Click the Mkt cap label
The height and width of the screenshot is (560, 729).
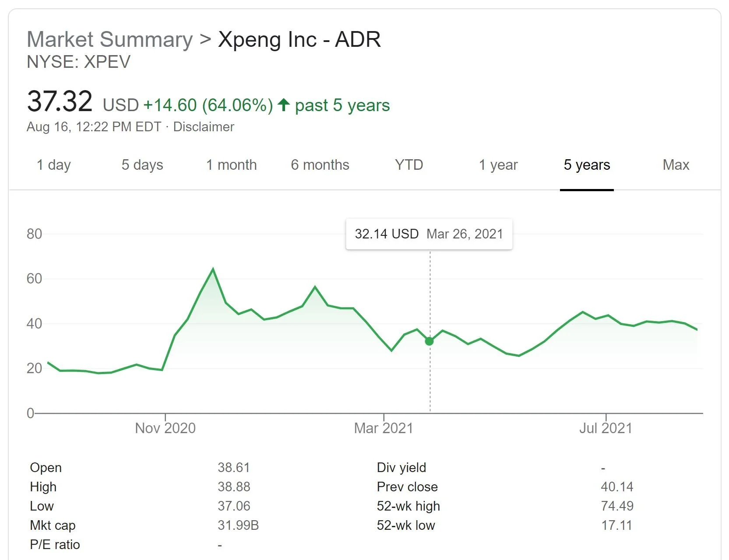(x=53, y=525)
